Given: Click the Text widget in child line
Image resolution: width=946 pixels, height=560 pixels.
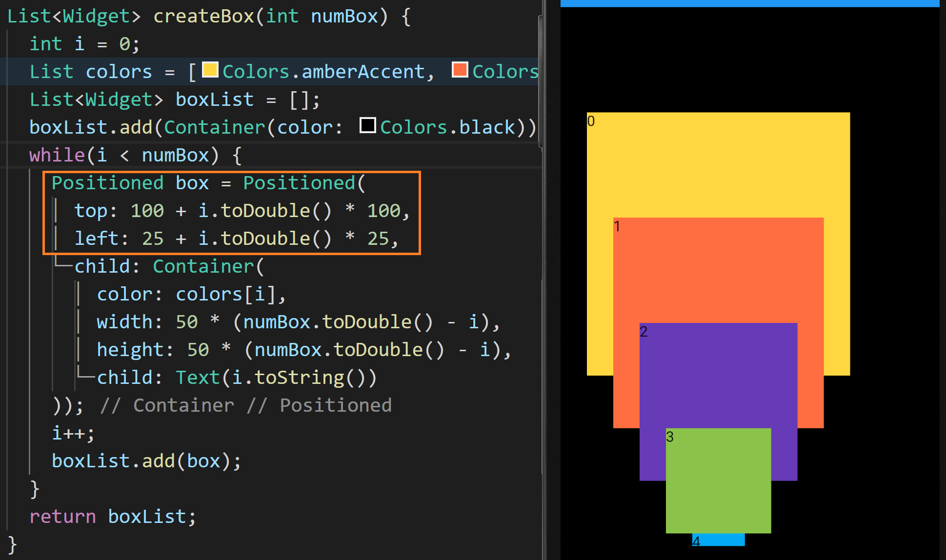Looking at the screenshot, I should click(198, 378).
